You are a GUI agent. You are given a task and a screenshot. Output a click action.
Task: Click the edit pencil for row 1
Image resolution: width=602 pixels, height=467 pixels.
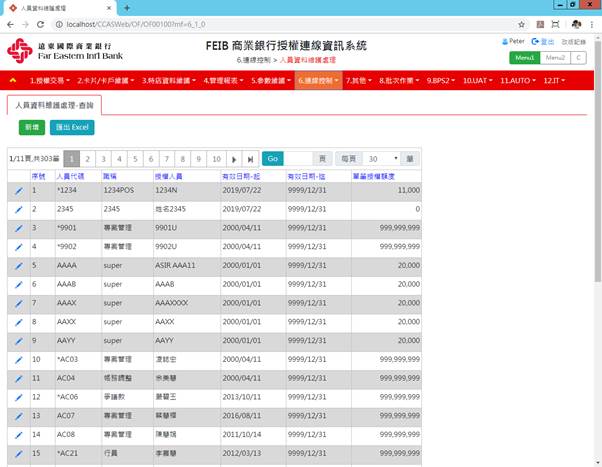pyautogui.click(x=18, y=191)
